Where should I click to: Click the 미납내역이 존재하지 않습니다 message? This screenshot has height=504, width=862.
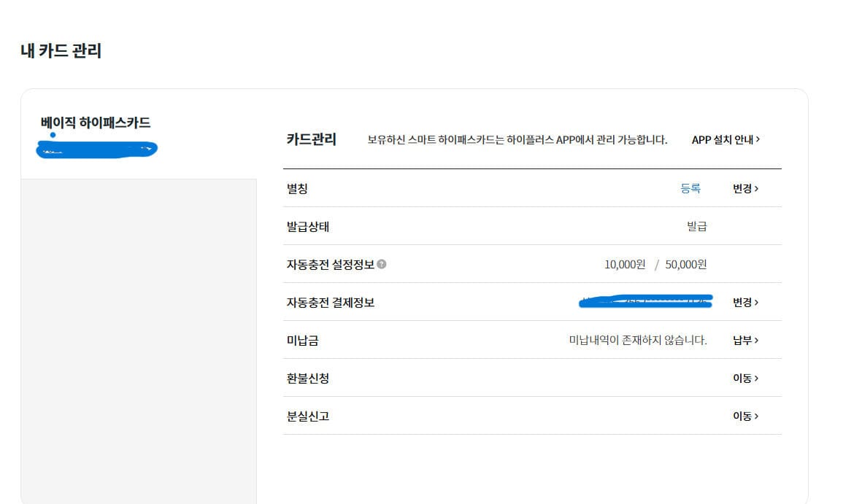tap(637, 340)
